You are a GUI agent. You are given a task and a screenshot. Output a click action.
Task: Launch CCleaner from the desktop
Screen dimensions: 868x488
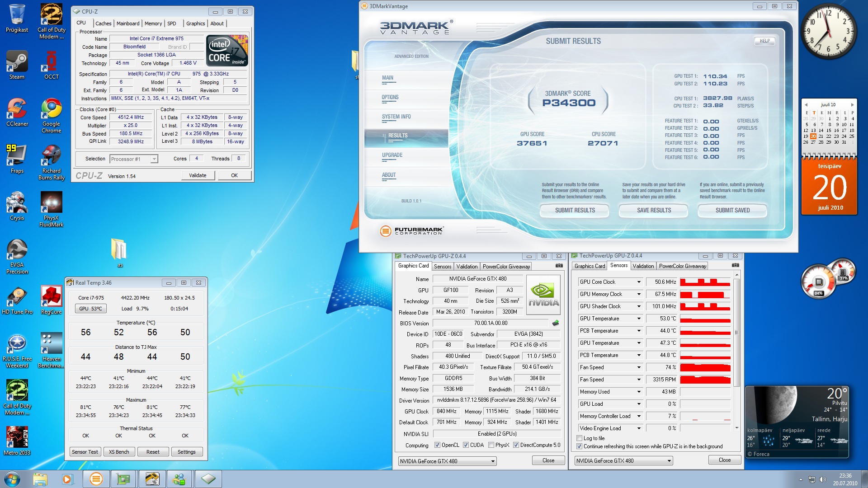17,112
